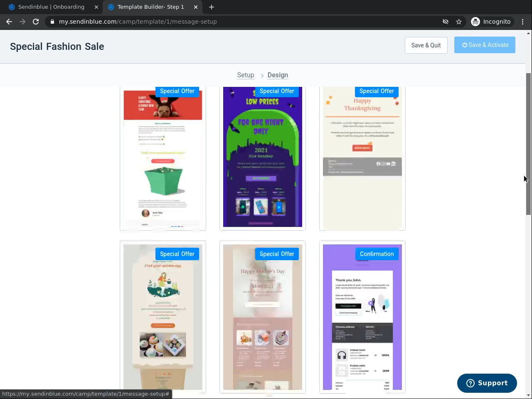532x399 pixels.
Task: Click Special Offer badge on Easter egg template
Action: pyautogui.click(x=177, y=254)
